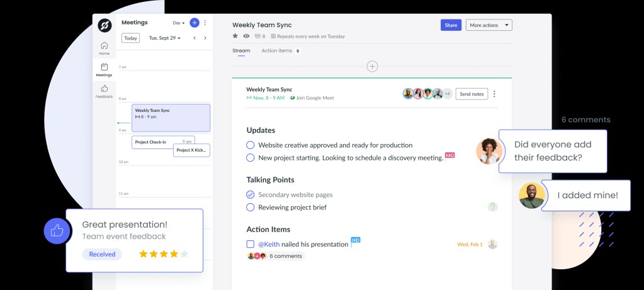644x290 pixels.
Task: Click the Wed, Feb 1 due date
Action: click(470, 245)
